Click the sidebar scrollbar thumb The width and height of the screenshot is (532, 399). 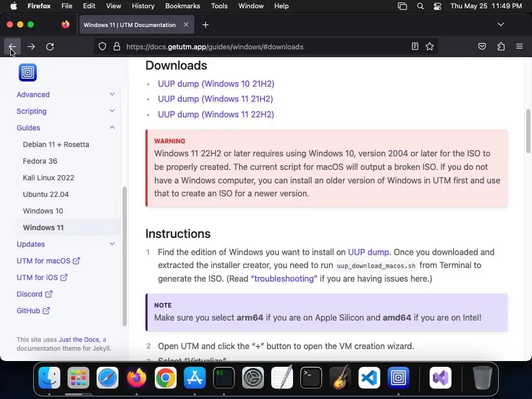coord(125,256)
